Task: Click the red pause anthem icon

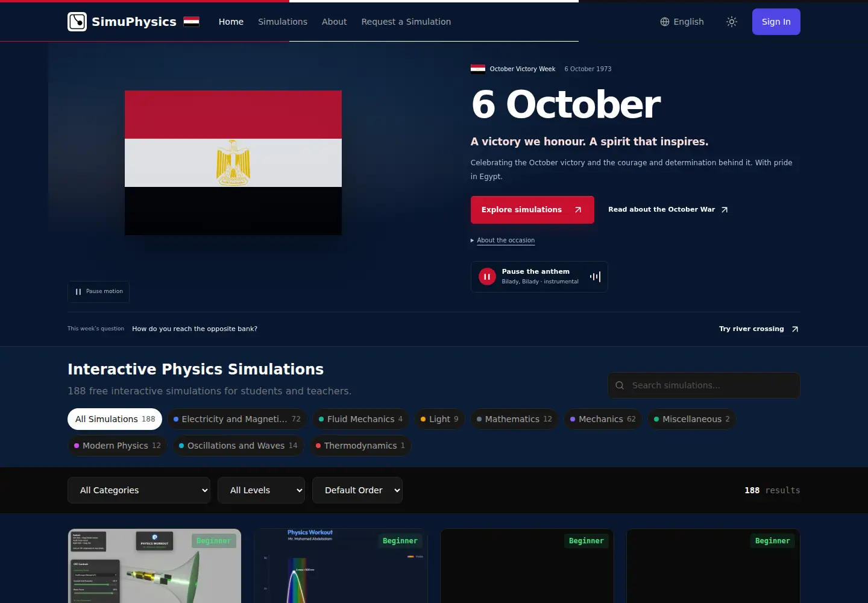Action: click(x=487, y=277)
